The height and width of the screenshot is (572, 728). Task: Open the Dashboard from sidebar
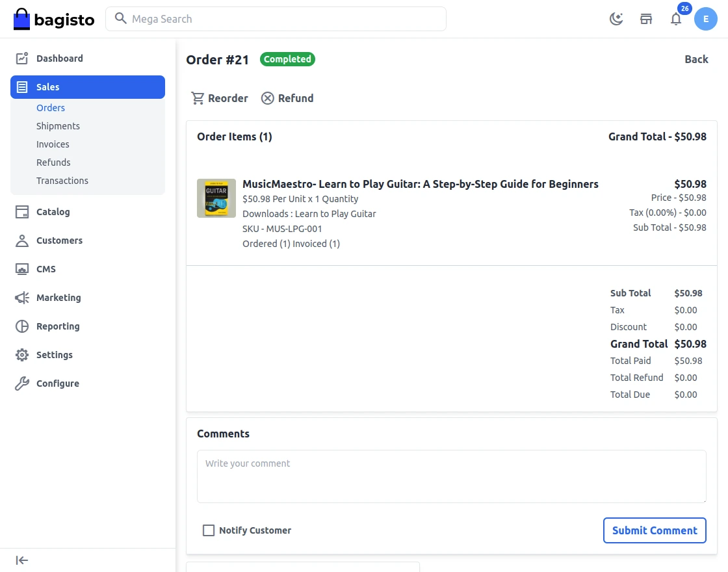tap(59, 58)
